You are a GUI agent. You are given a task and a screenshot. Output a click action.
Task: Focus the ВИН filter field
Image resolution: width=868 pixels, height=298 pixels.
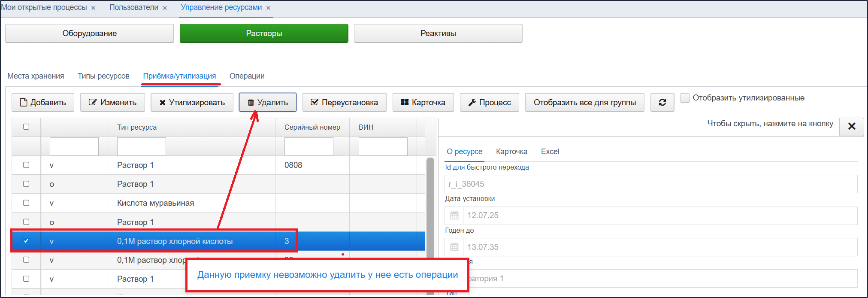tap(383, 147)
